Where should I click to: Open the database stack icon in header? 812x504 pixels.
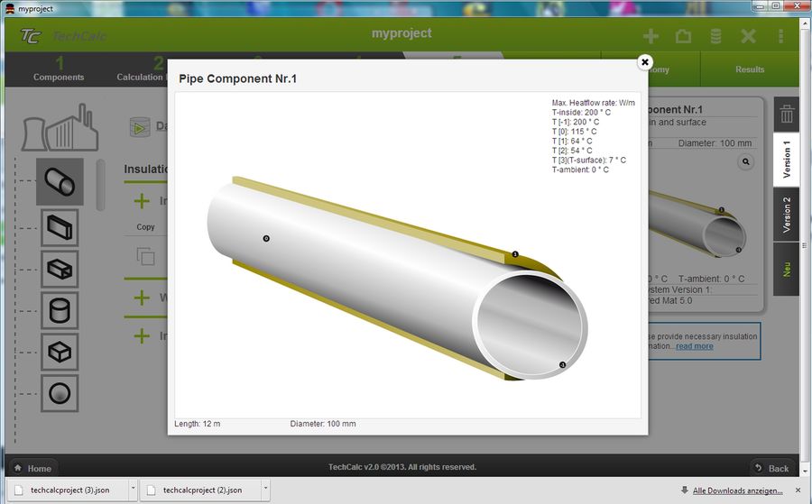pos(715,36)
